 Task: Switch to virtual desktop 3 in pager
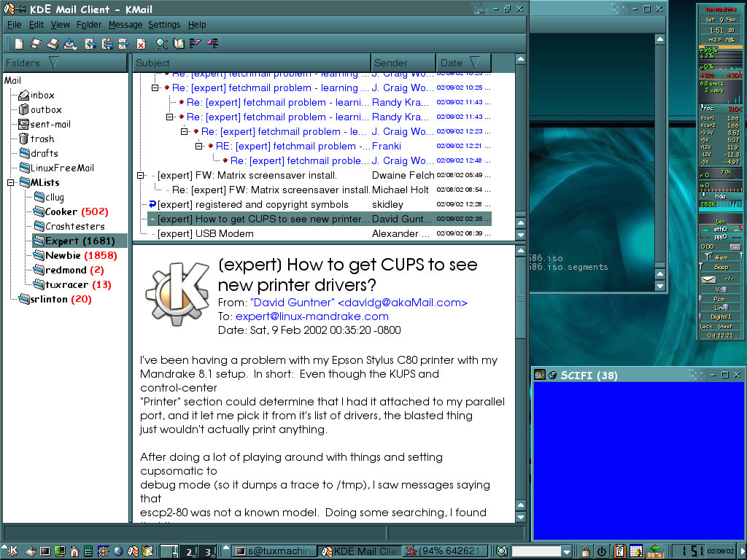pos(207,551)
